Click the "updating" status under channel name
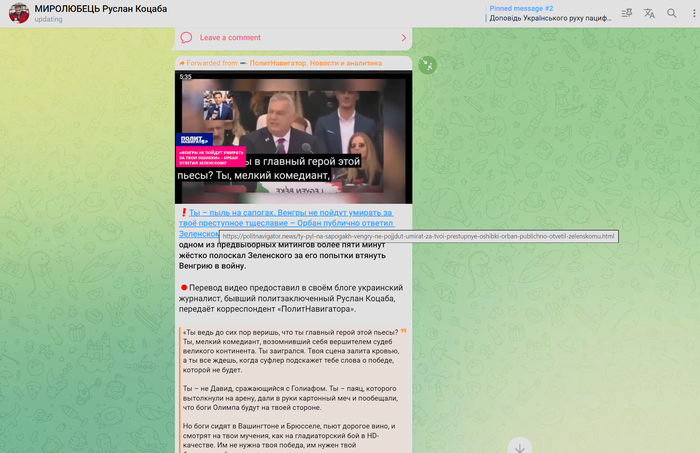Viewport: 700px width, 453px height. tap(48, 19)
